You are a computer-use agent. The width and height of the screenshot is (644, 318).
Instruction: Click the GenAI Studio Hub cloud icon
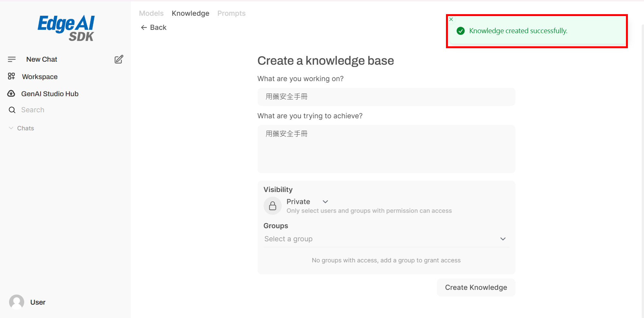click(x=11, y=94)
